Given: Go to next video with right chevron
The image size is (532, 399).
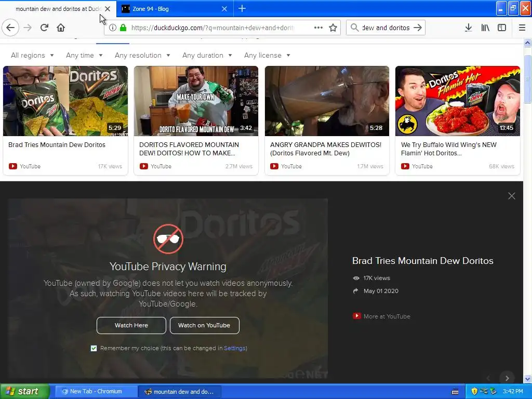Looking at the screenshot, I should pos(507,378).
